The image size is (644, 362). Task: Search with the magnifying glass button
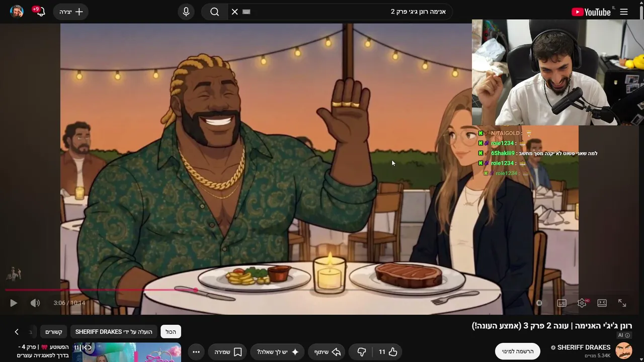(215, 12)
